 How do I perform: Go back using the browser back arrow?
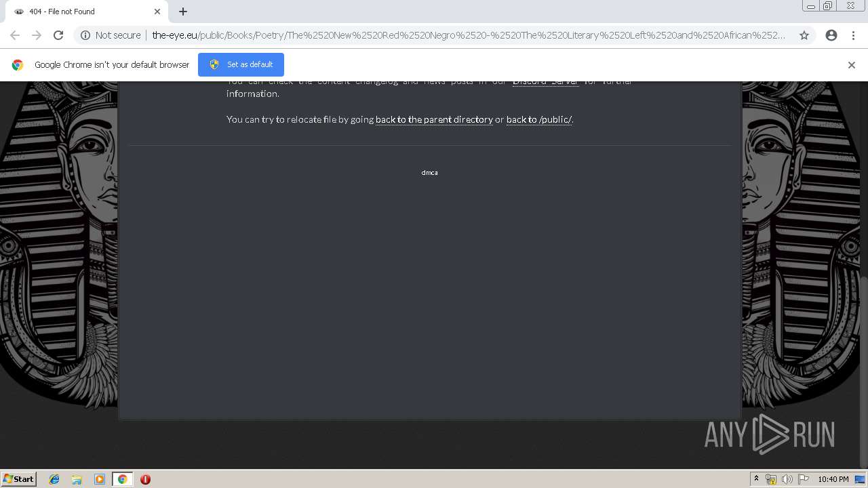[15, 35]
